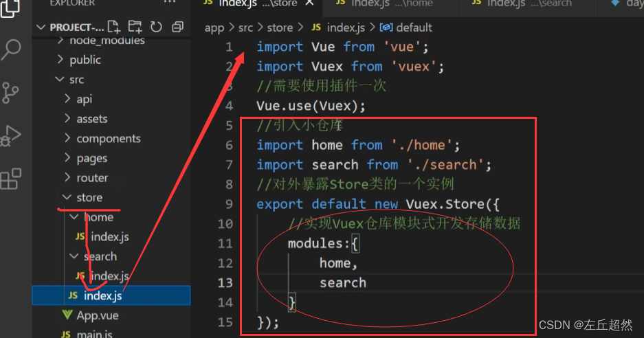Click the "import Vuex from 'vuex'" line

(351, 67)
